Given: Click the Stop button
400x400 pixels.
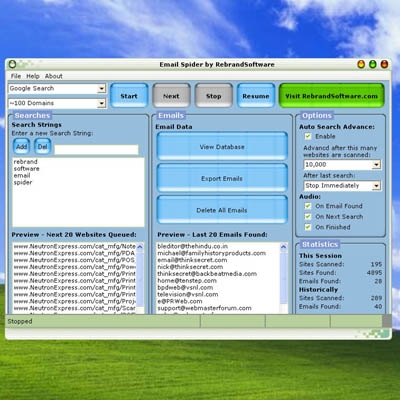Looking at the screenshot, I should click(x=214, y=96).
